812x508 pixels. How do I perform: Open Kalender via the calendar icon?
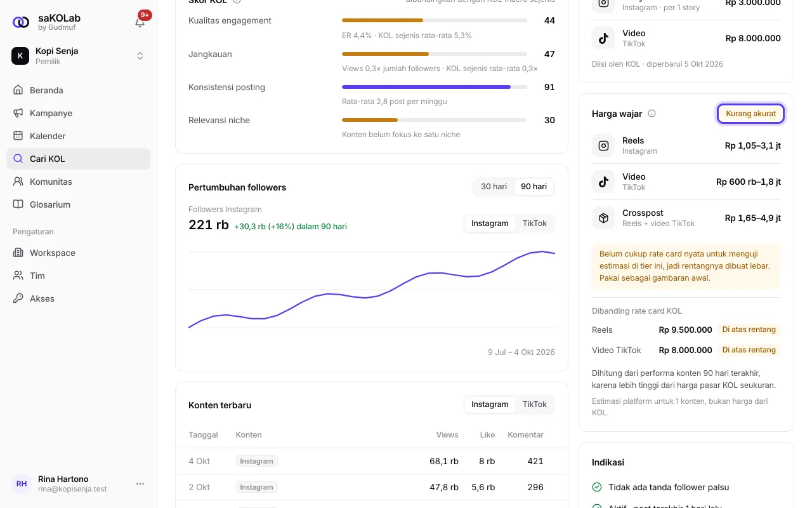click(x=18, y=136)
